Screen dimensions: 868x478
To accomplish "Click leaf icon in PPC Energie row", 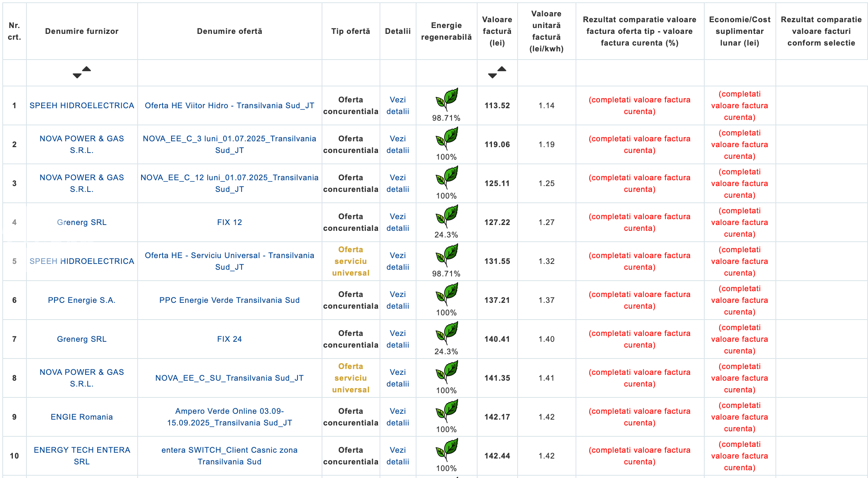I will coord(446,294).
